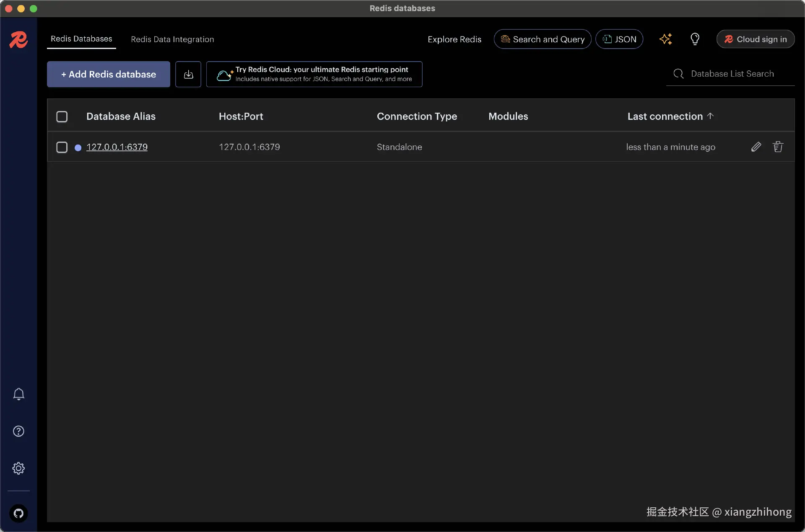Click the Search and Query button
This screenshot has width=805, height=532.
pos(543,39)
